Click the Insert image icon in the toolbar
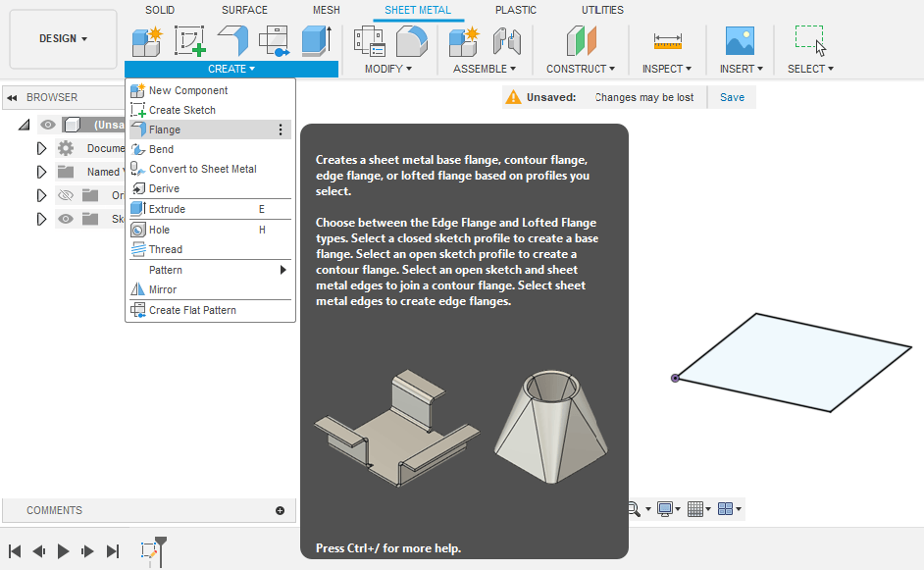924x570 pixels. pos(739,41)
